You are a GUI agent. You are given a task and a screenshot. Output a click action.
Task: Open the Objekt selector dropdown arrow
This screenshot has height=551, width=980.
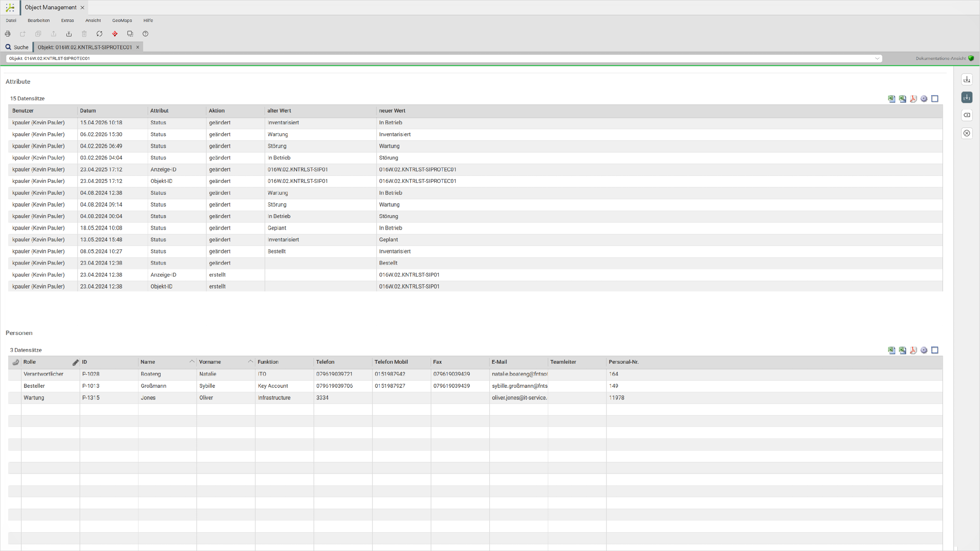click(x=877, y=58)
